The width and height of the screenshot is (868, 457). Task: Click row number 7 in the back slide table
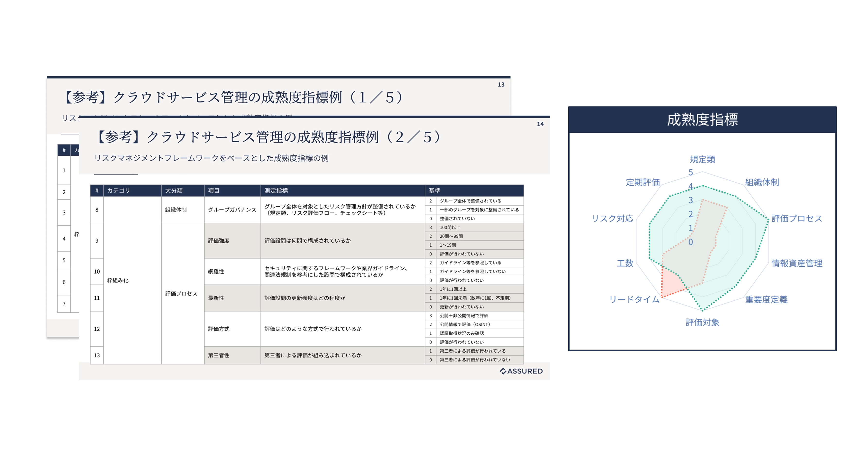[x=64, y=304]
